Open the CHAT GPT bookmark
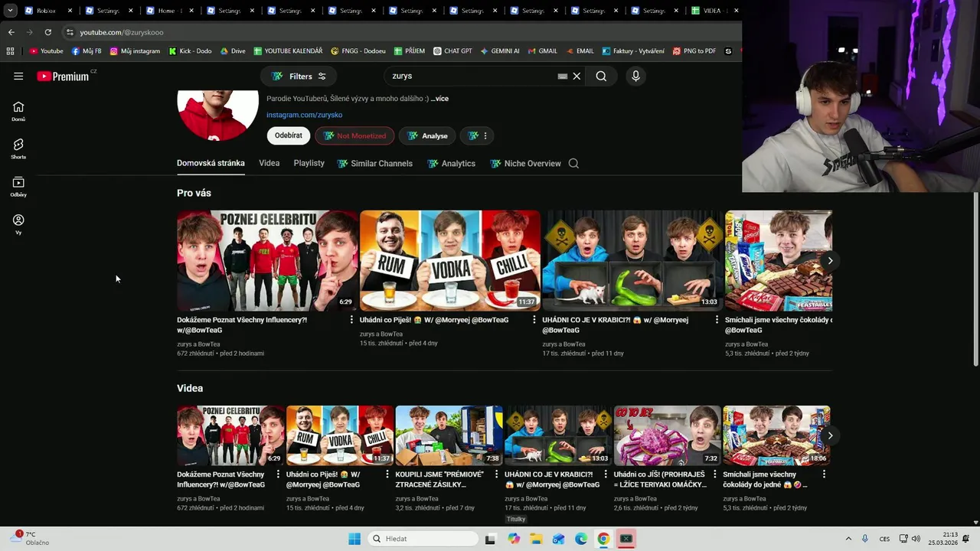This screenshot has height=551, width=980. tap(452, 51)
